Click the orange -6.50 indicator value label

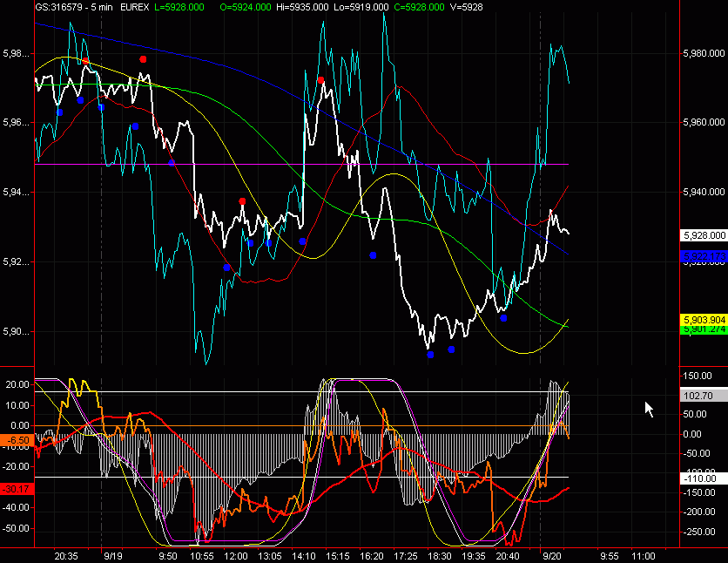(17, 442)
